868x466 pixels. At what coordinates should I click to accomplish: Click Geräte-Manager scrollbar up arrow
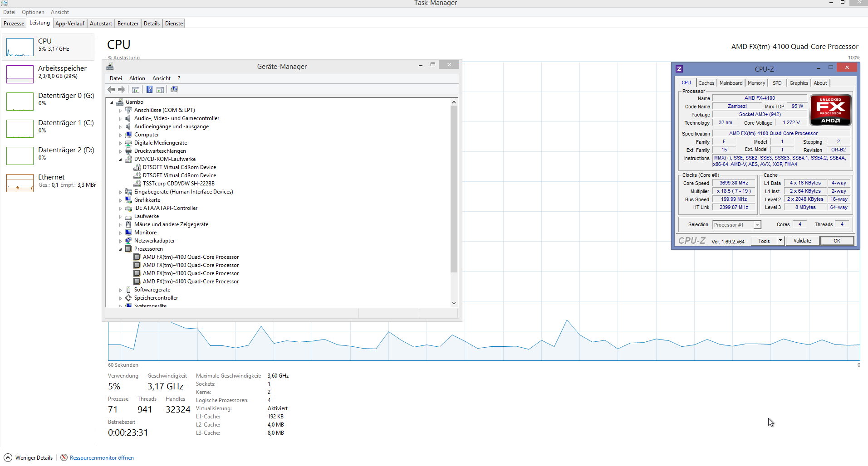(454, 102)
